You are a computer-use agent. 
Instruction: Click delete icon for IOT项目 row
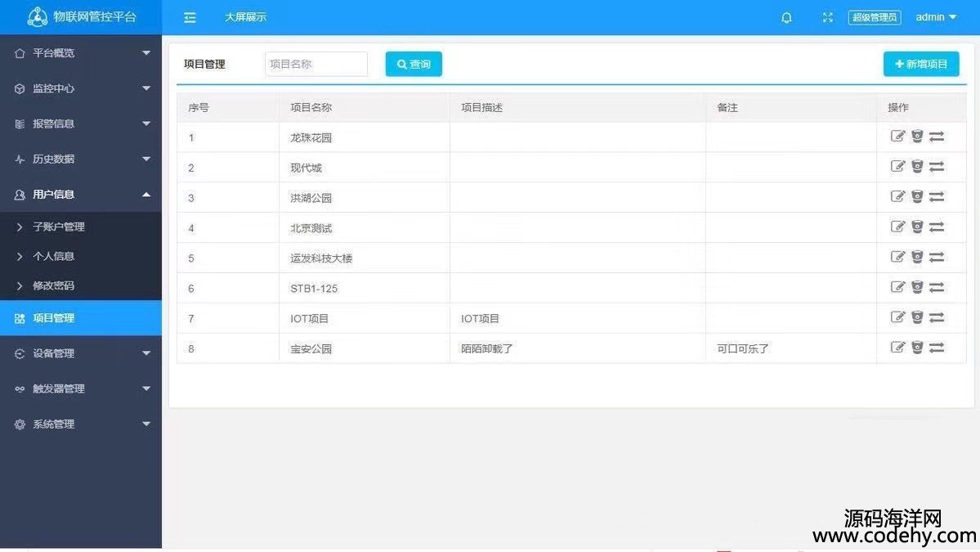917,317
